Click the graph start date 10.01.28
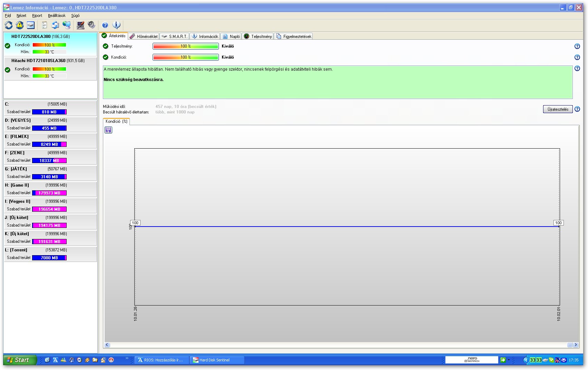Image resolution: width=588 pixels, height=370 pixels. click(x=135, y=314)
